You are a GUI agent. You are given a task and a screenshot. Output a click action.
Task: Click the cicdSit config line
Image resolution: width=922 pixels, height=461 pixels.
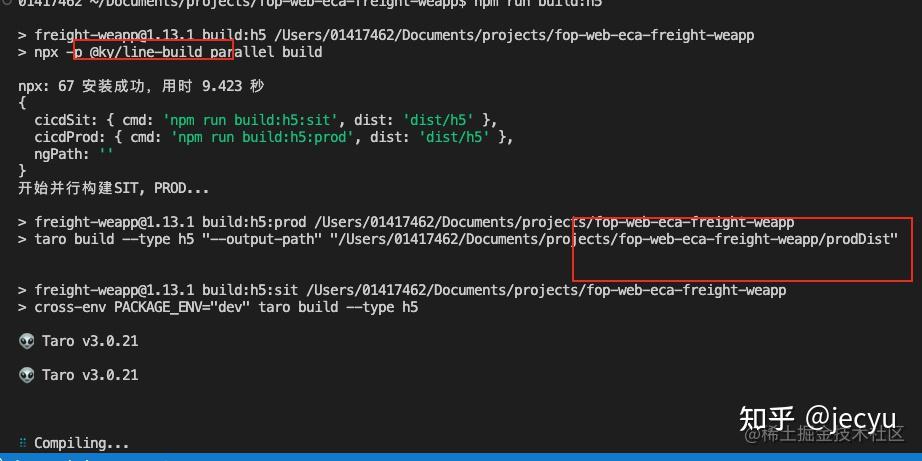(266, 120)
